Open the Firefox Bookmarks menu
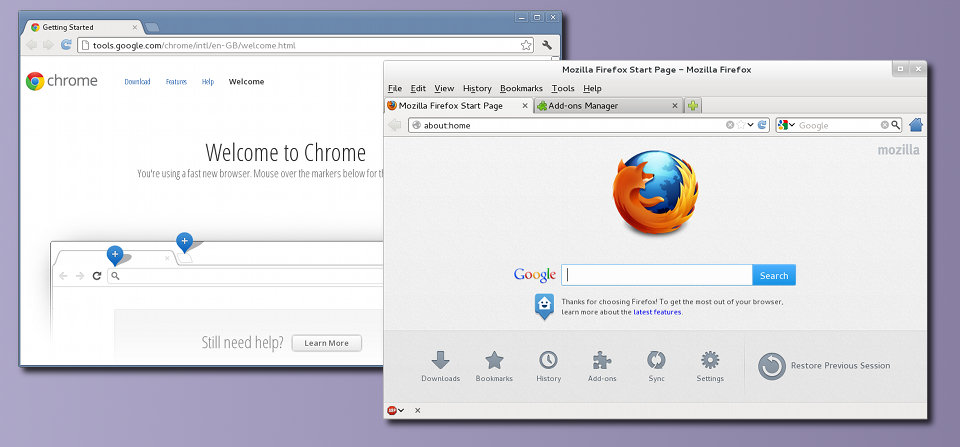Viewport: 960px width, 447px height. [522, 88]
